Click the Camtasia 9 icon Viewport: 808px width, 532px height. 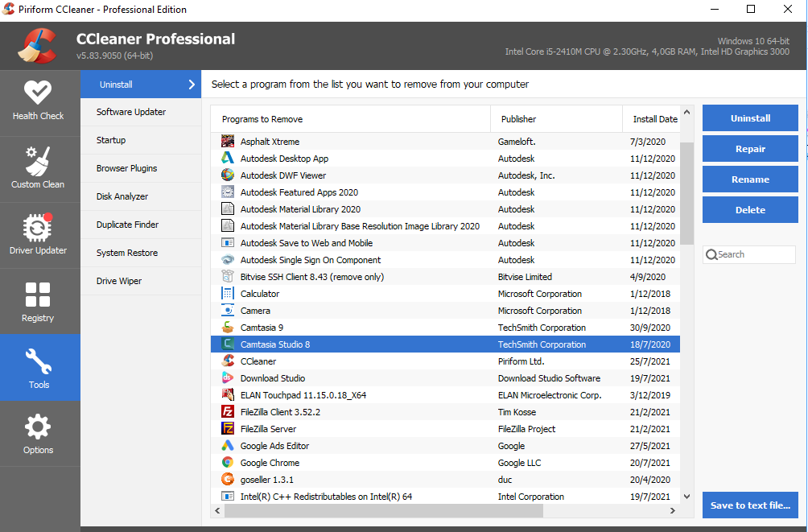pos(227,328)
